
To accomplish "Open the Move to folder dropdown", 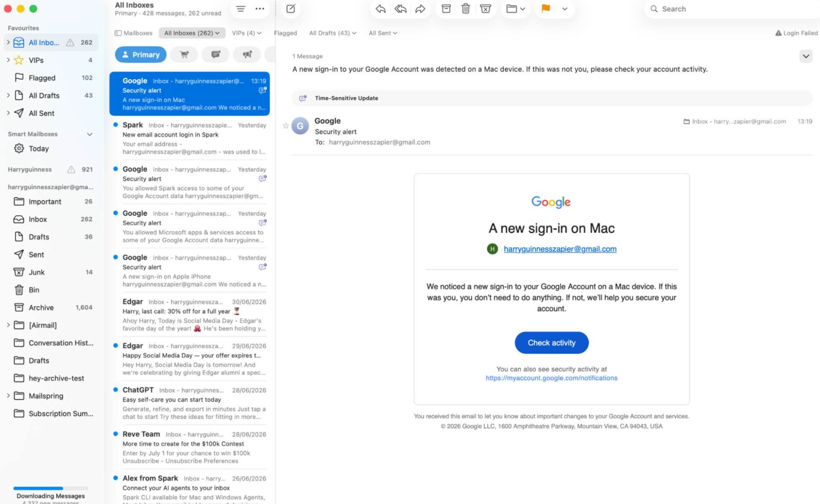I will [516, 9].
